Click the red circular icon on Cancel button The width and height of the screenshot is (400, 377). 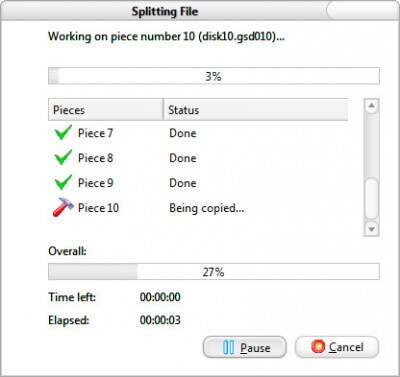pos(318,347)
